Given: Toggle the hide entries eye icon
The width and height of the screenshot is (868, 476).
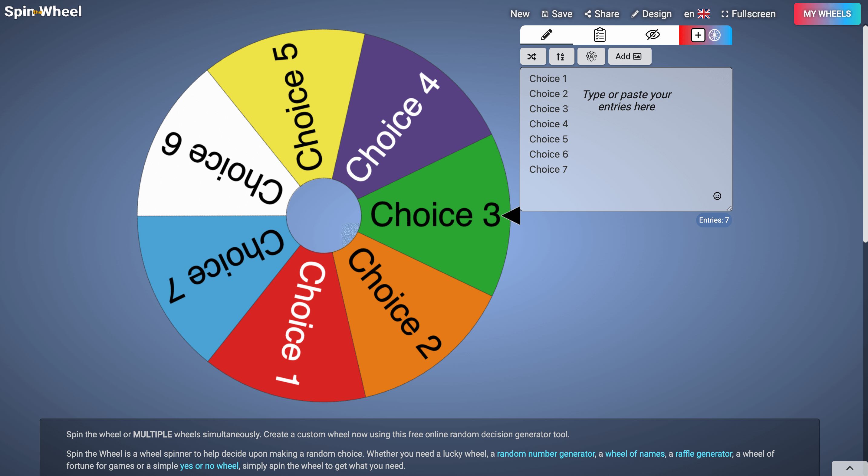Looking at the screenshot, I should 652,35.
